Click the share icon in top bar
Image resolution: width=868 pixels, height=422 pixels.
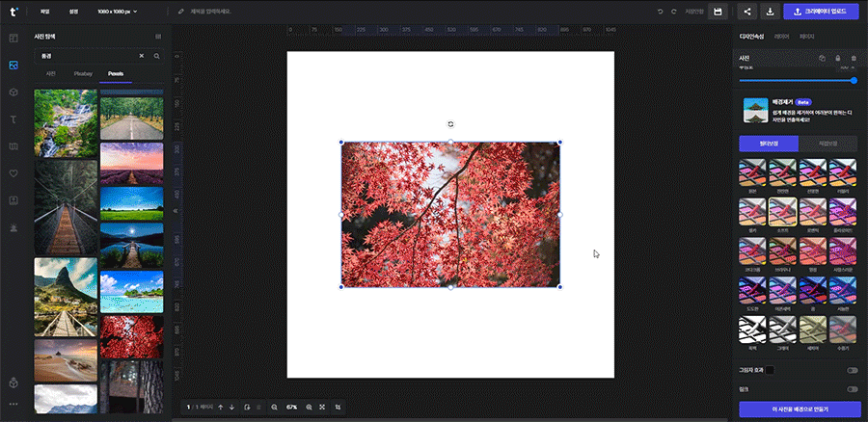[747, 12]
